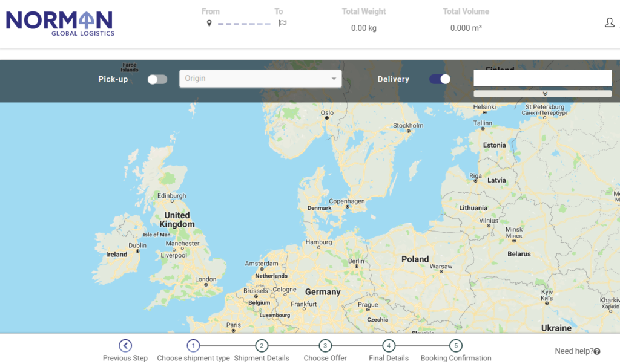Expand the delivery double-chevron bar

click(542, 94)
